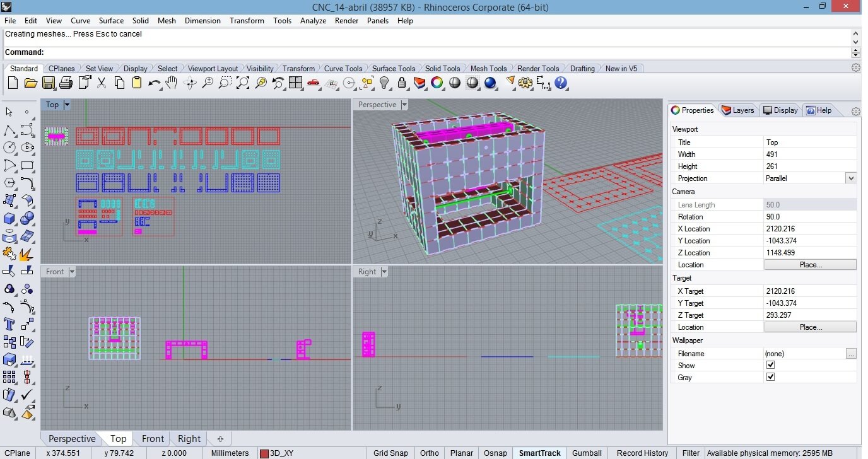Click the four-viewport layout icon

296,83
